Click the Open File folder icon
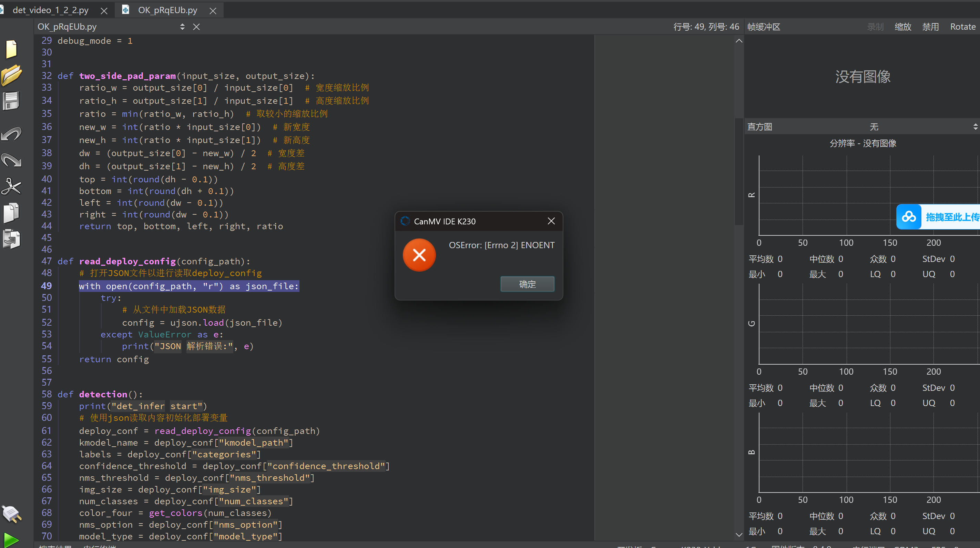The image size is (980, 548). click(x=11, y=75)
